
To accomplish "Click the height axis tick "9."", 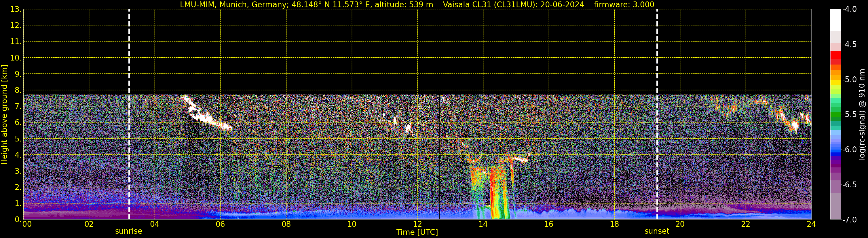I will (x=18, y=74).
